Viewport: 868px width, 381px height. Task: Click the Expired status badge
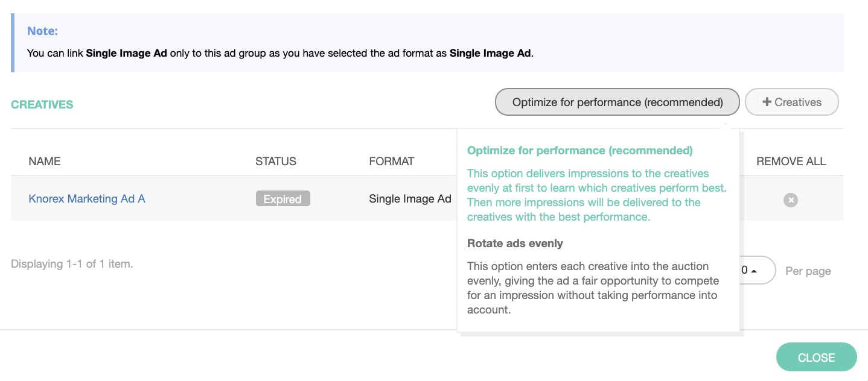tap(282, 199)
